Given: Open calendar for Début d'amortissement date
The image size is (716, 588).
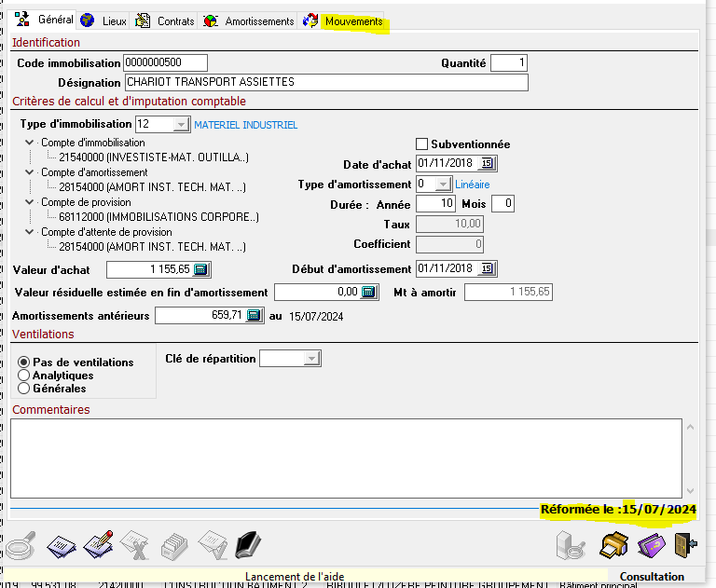Looking at the screenshot, I should (x=488, y=269).
